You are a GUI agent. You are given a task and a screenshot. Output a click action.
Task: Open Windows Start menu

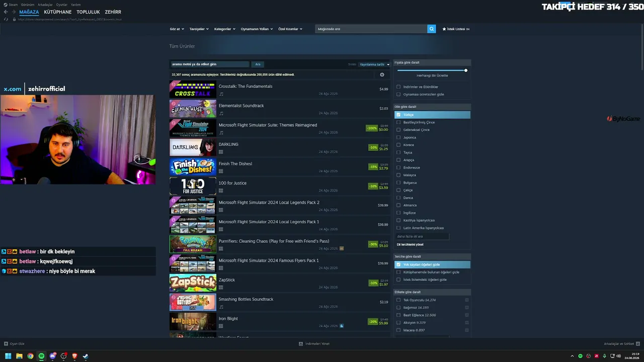pyautogui.click(x=8, y=356)
